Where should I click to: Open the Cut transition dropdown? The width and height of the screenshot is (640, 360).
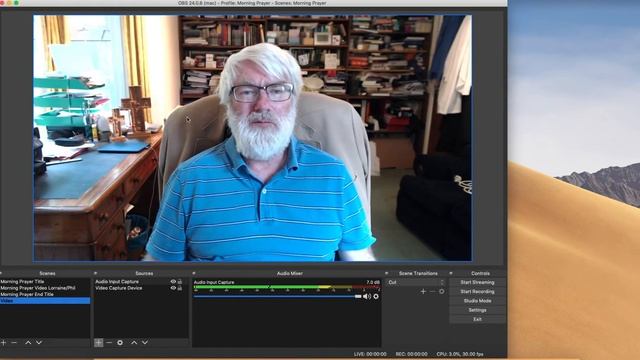click(415, 282)
